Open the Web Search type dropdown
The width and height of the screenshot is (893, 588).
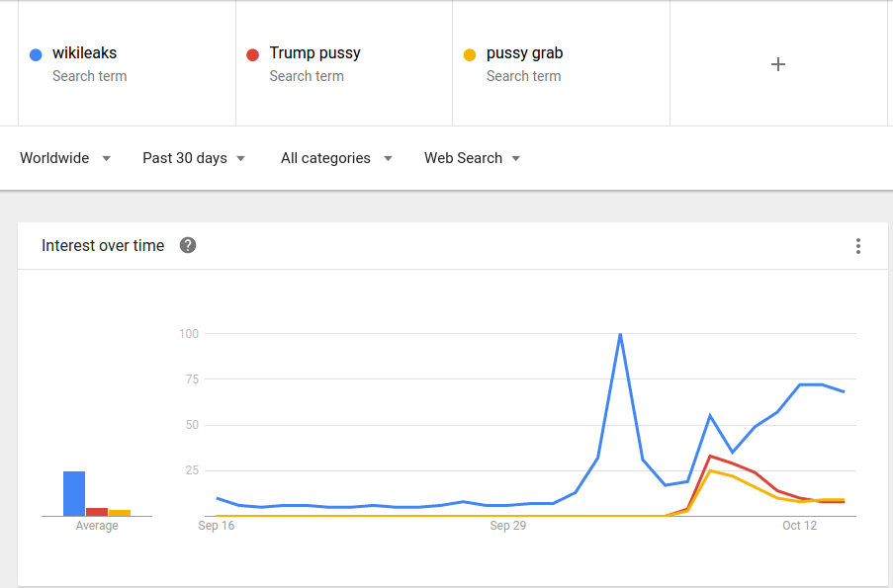pyautogui.click(x=472, y=158)
